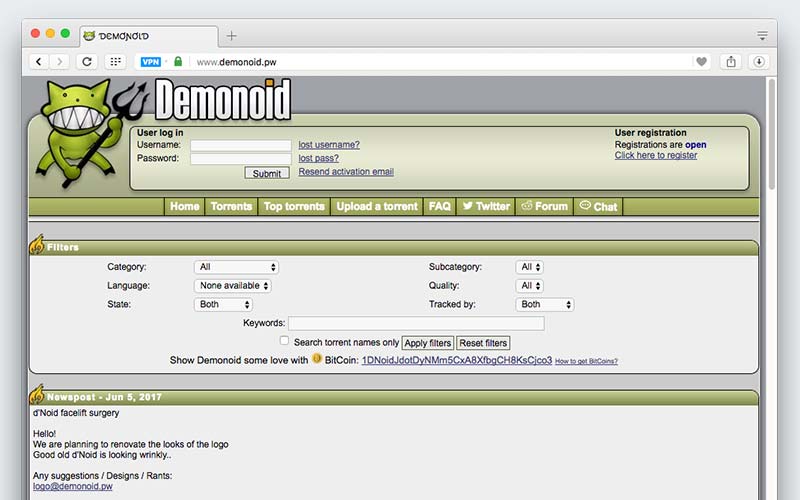Click the Submit login button
800x500 pixels.
click(267, 173)
